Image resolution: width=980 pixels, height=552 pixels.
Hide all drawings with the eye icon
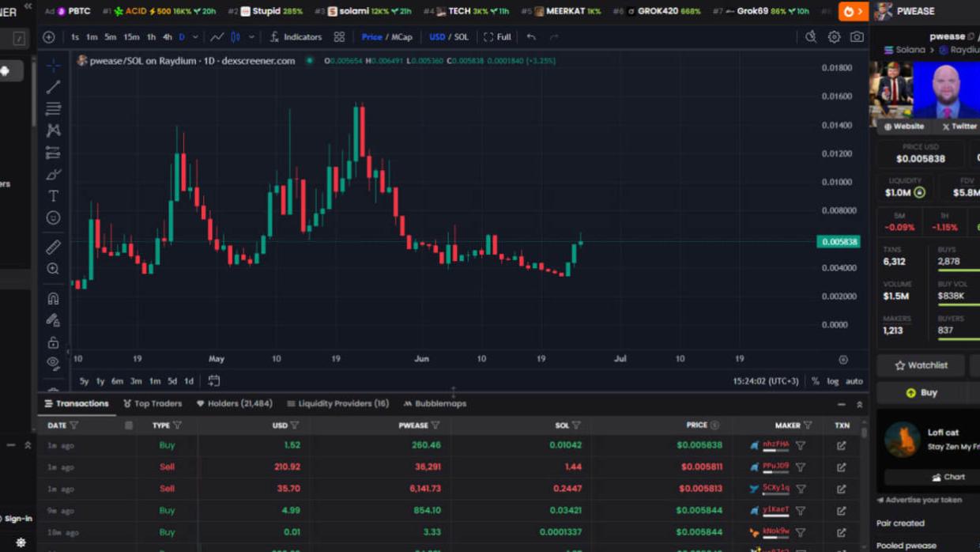pos(53,363)
